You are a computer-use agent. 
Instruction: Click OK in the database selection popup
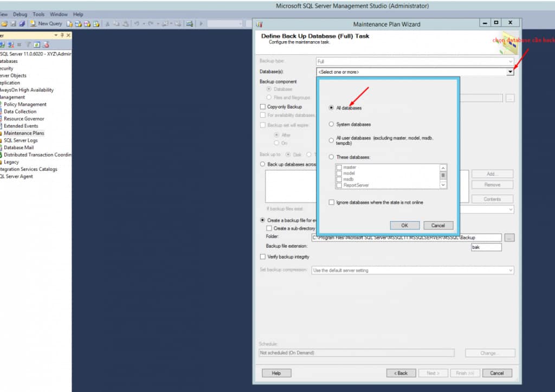pos(404,225)
